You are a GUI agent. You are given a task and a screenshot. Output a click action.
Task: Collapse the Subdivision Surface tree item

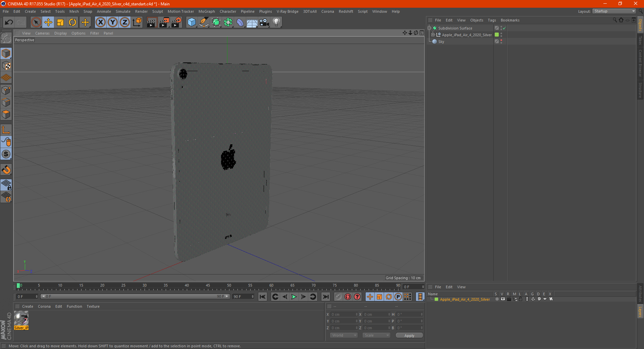(429, 28)
